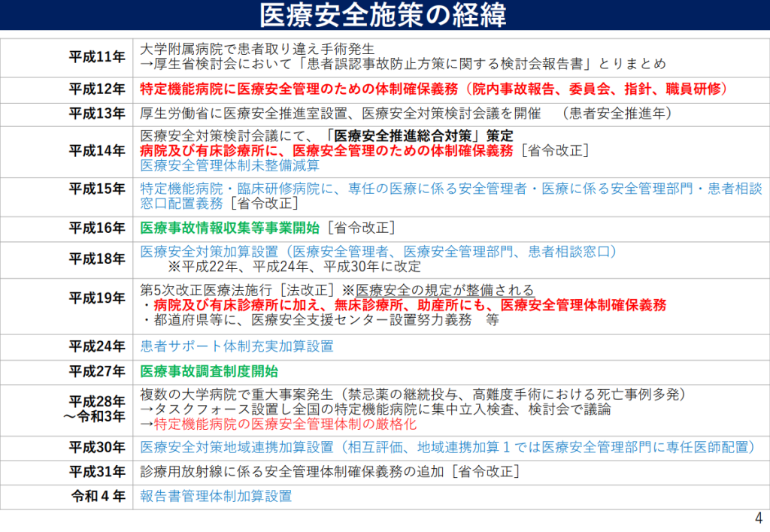Select the 平成30年 year cell

pos(66,448)
